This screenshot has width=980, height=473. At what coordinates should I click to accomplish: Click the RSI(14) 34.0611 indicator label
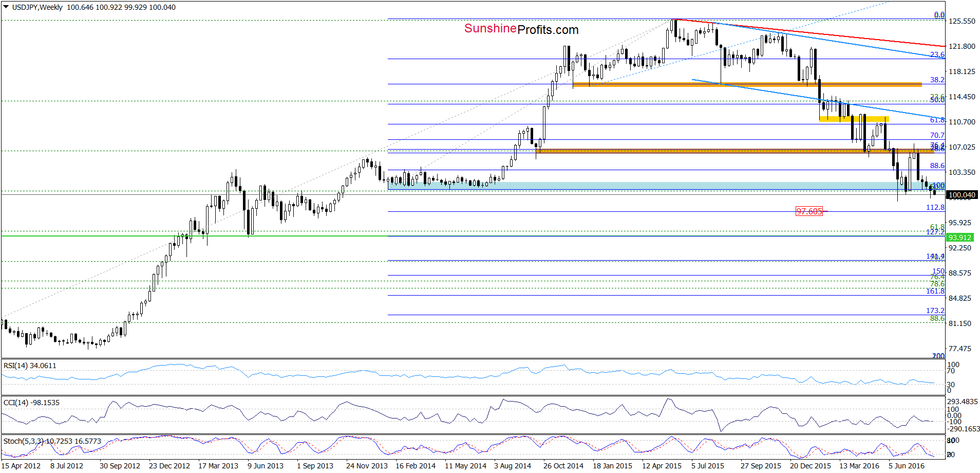tap(30, 366)
